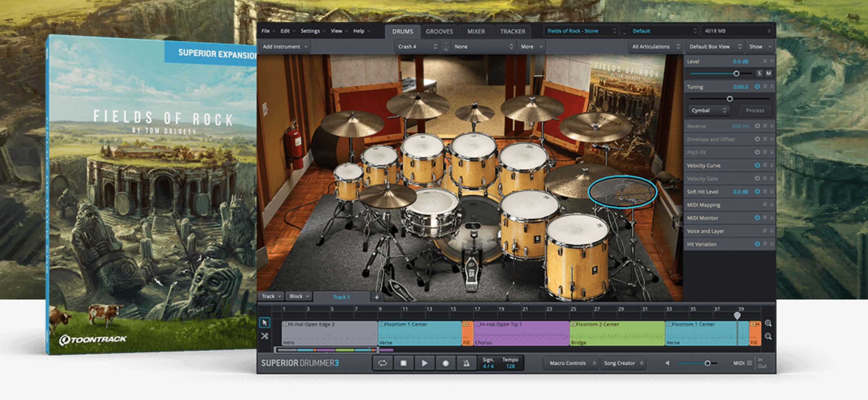Open the Hit Variation menu icon
The image size is (868, 400).
pyautogui.click(x=765, y=244)
